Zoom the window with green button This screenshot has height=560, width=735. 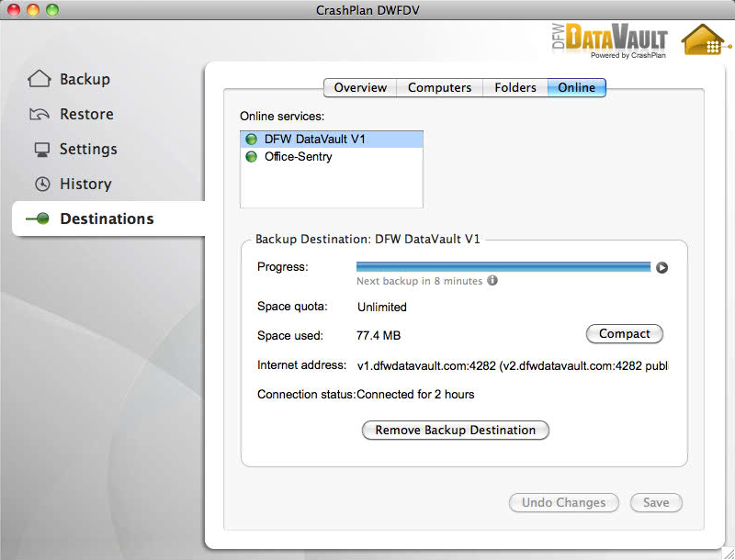click(x=52, y=10)
